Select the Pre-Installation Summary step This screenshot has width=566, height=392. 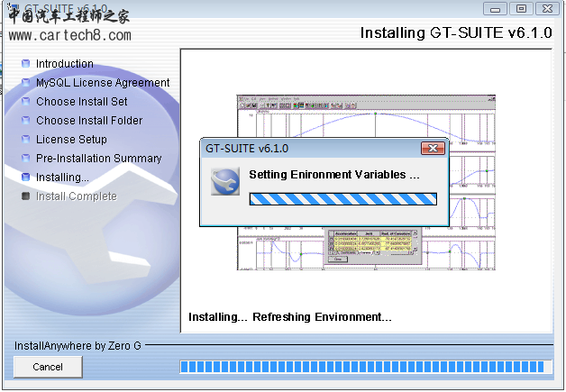coord(98,158)
